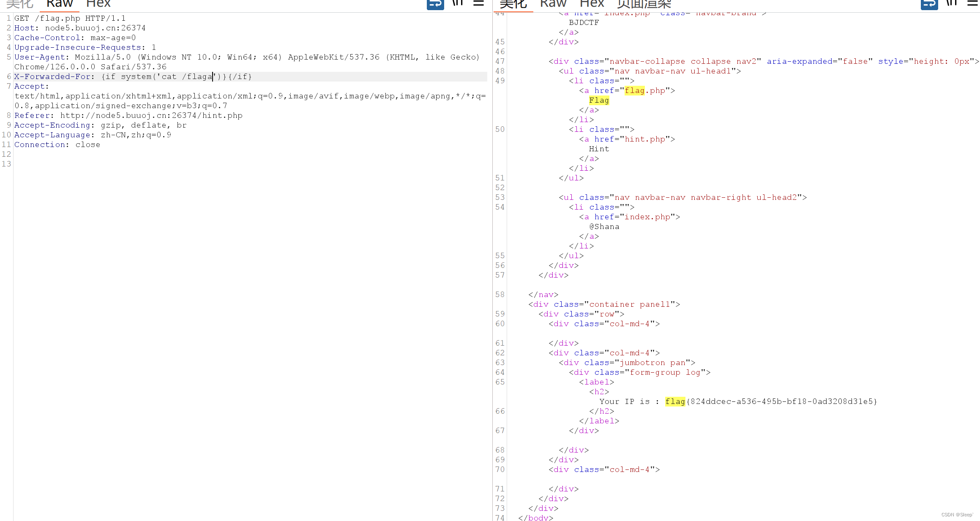Switch request view to the 美化 tab
980x521 pixels.
pyautogui.click(x=20, y=4)
